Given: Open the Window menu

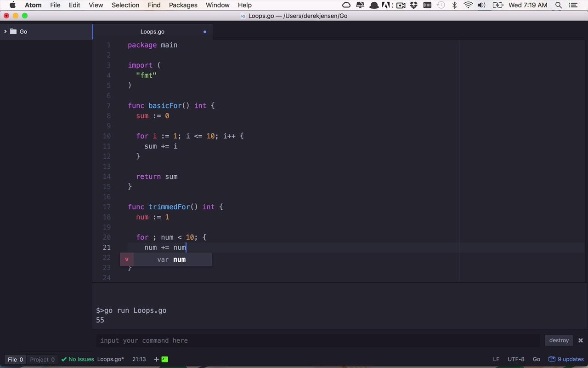Looking at the screenshot, I should pos(218,5).
